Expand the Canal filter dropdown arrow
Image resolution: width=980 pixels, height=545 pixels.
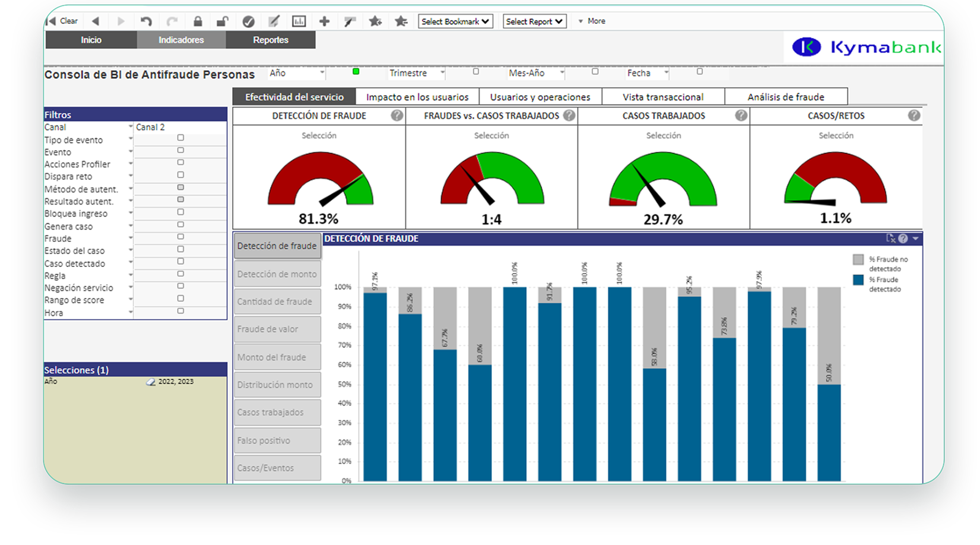[130, 127]
